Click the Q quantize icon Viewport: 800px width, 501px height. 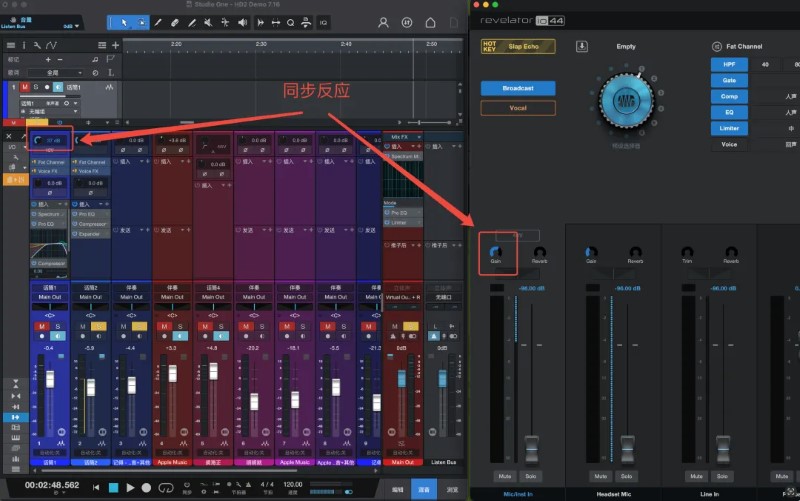290,22
